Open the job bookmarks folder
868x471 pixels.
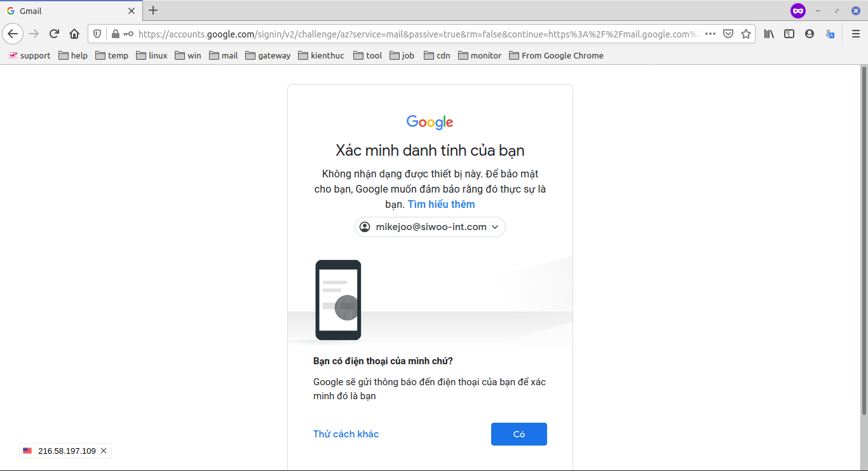402,55
